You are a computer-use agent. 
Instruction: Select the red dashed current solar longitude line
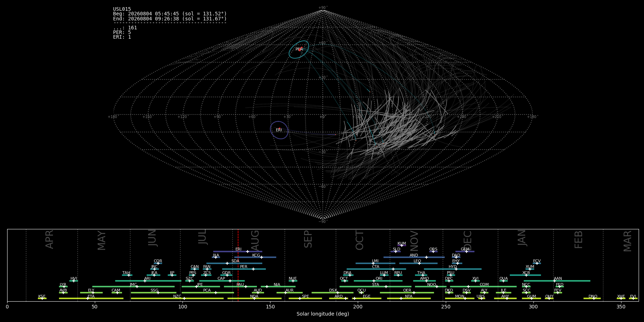(x=238, y=265)
